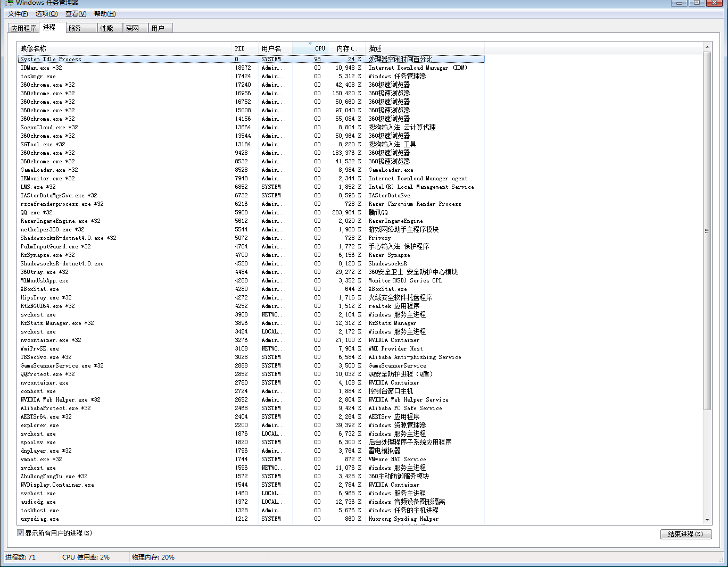Select the PalmInputGuard.exe *32 process
The image size is (728, 567).
(251, 246)
